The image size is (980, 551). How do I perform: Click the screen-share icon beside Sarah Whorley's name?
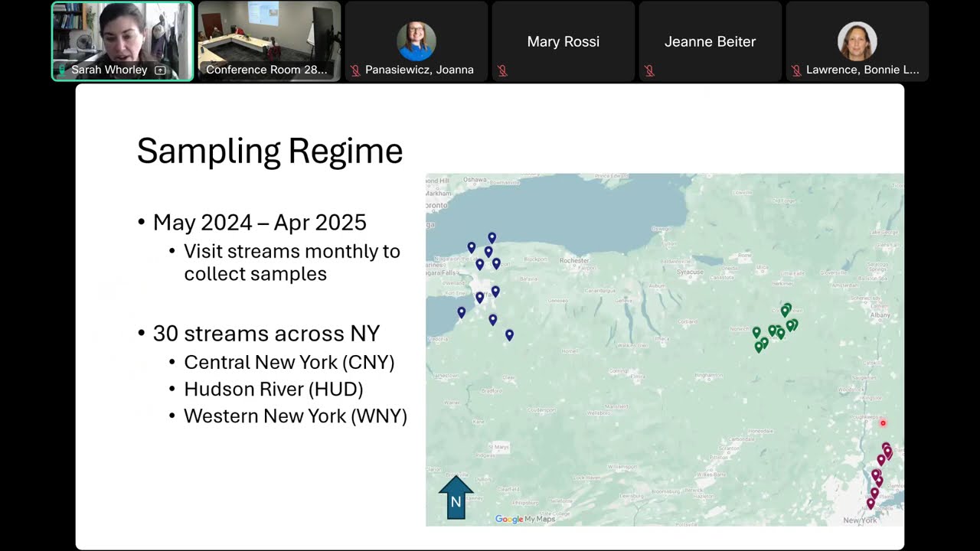(160, 70)
